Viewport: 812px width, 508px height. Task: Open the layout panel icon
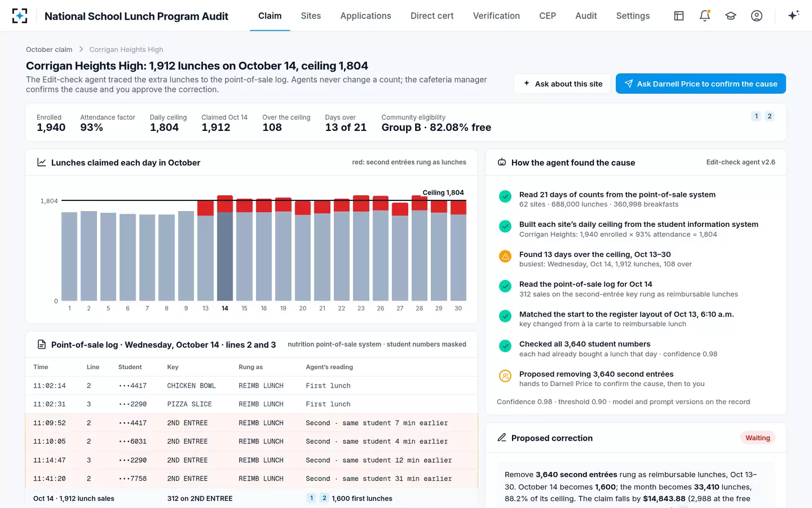coord(679,16)
